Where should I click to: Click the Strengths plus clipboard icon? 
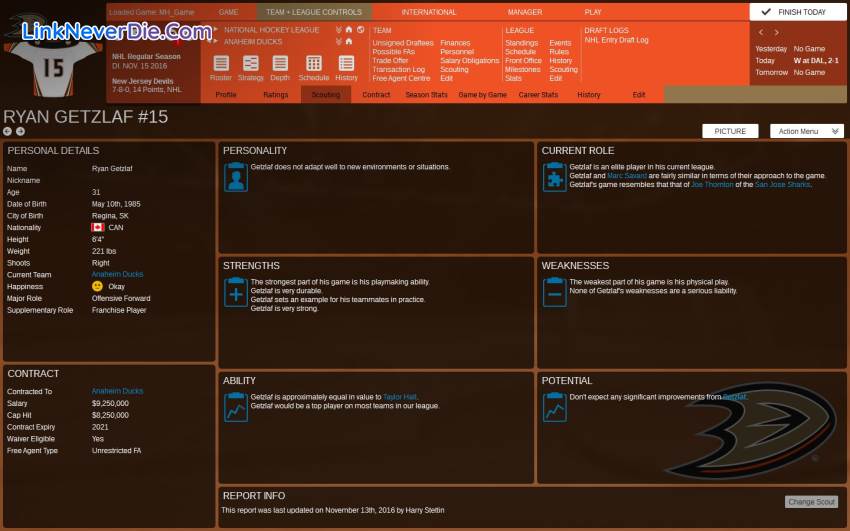[x=236, y=292]
